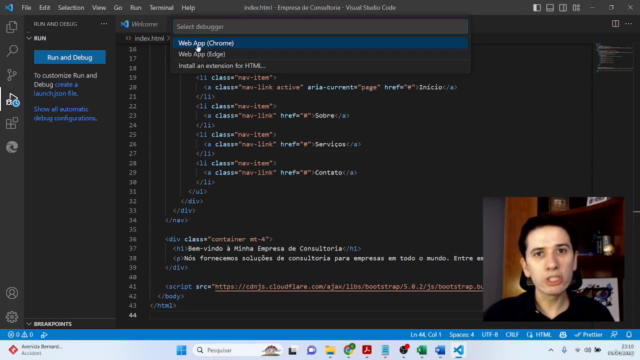
Task: Change line ending via CRLF item
Action: (x=512, y=335)
